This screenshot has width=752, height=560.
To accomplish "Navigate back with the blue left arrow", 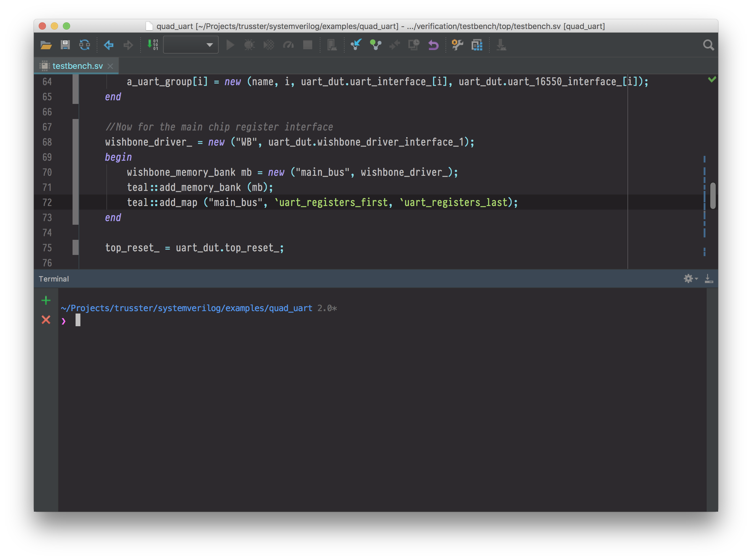I will [109, 45].
